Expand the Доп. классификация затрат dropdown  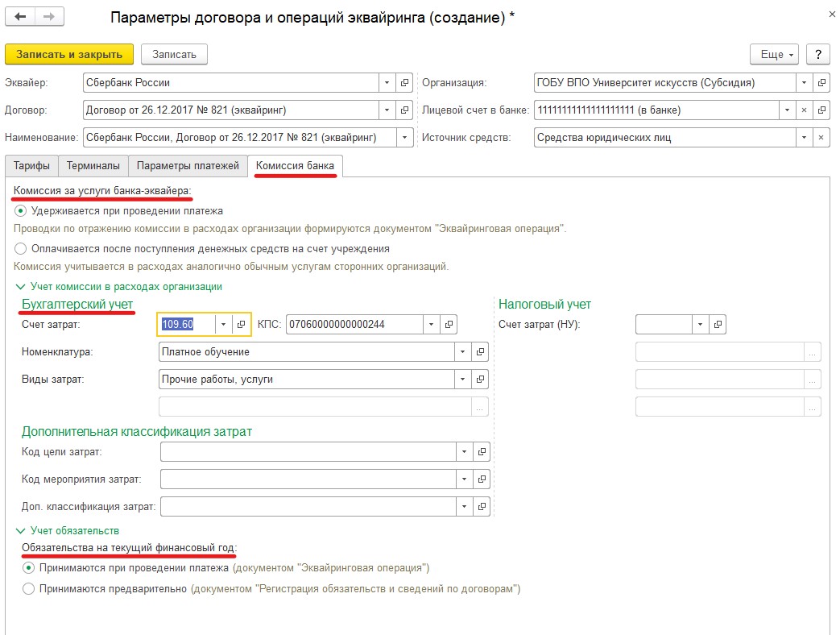click(x=464, y=506)
